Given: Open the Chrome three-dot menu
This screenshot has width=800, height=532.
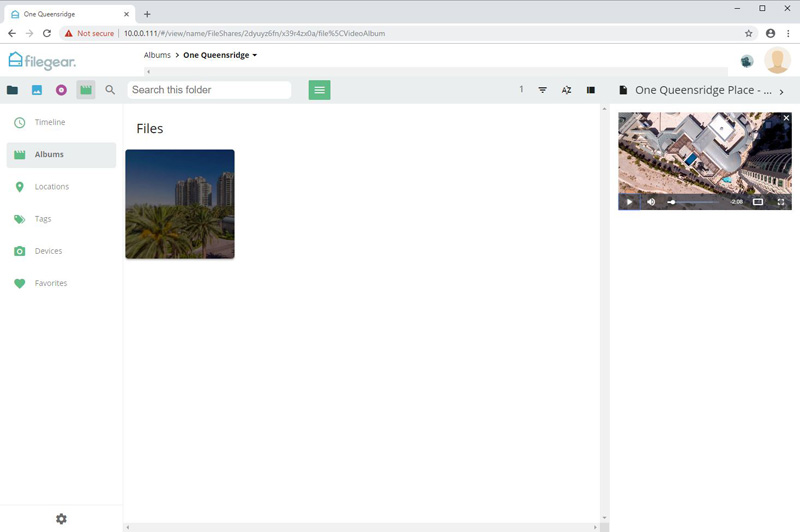Looking at the screenshot, I should (788, 33).
